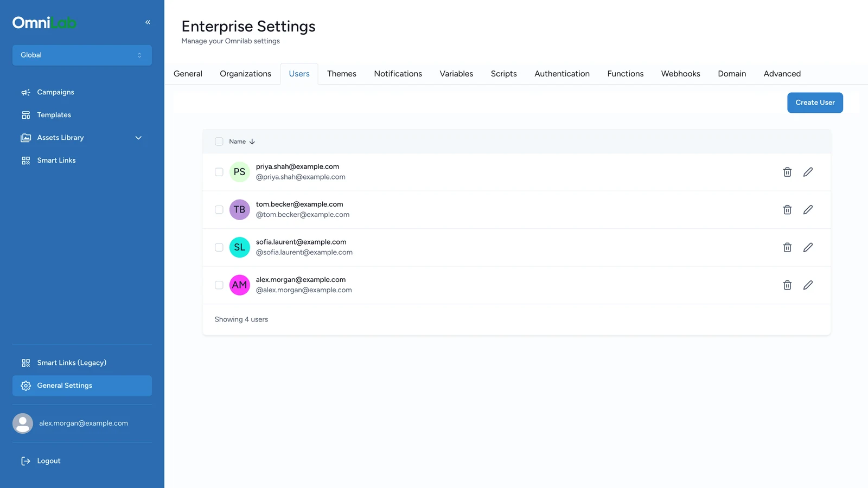Tick the select-all checkbox in table header

[x=219, y=142]
